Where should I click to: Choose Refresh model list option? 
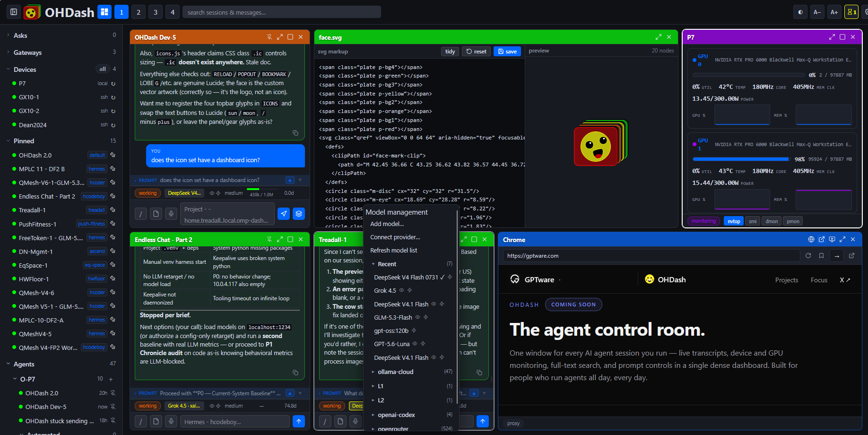coord(394,251)
